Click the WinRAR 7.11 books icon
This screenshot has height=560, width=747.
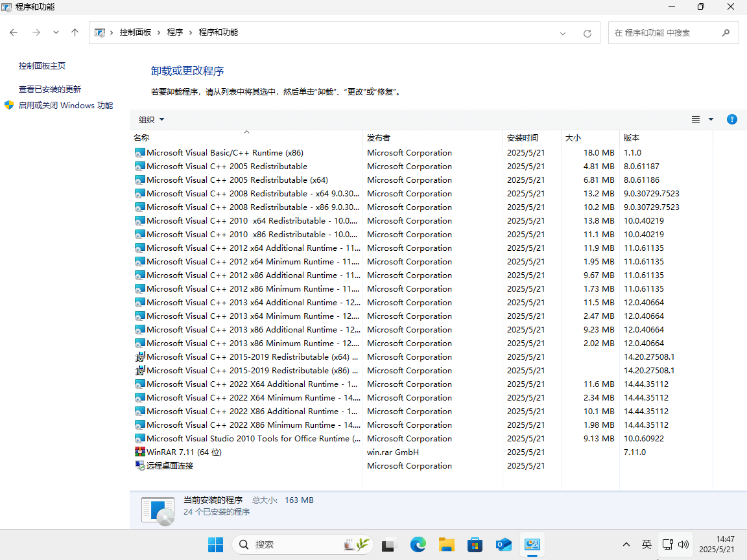[139, 452]
